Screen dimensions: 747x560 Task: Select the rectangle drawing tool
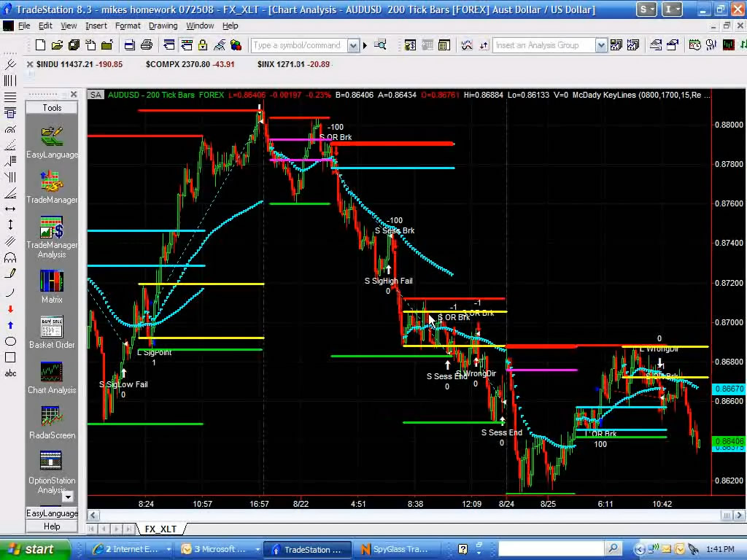[x=10, y=357]
